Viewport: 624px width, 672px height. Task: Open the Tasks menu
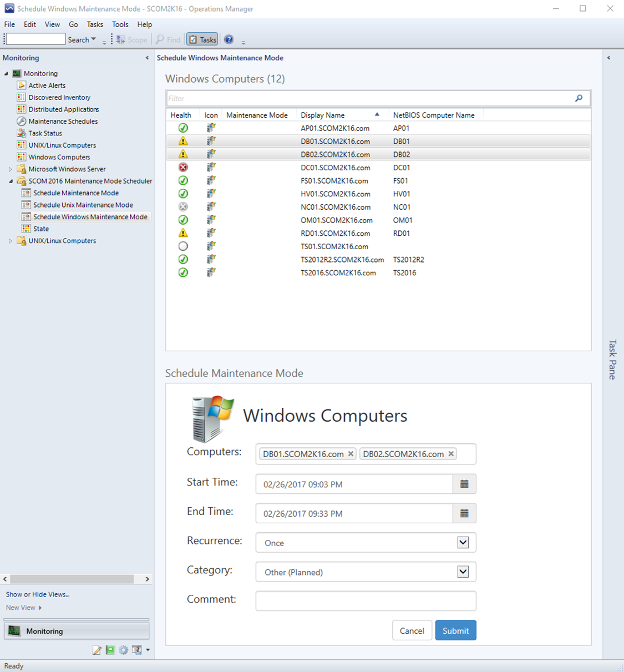point(95,24)
